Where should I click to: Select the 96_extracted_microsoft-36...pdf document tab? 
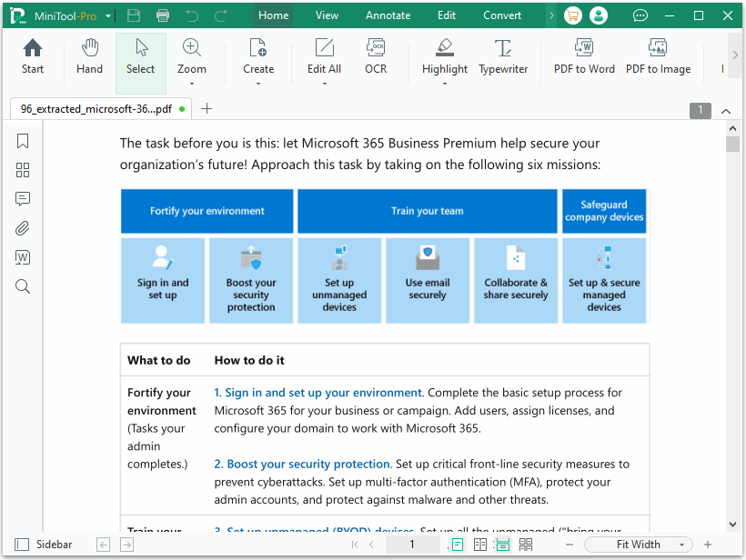[101, 109]
